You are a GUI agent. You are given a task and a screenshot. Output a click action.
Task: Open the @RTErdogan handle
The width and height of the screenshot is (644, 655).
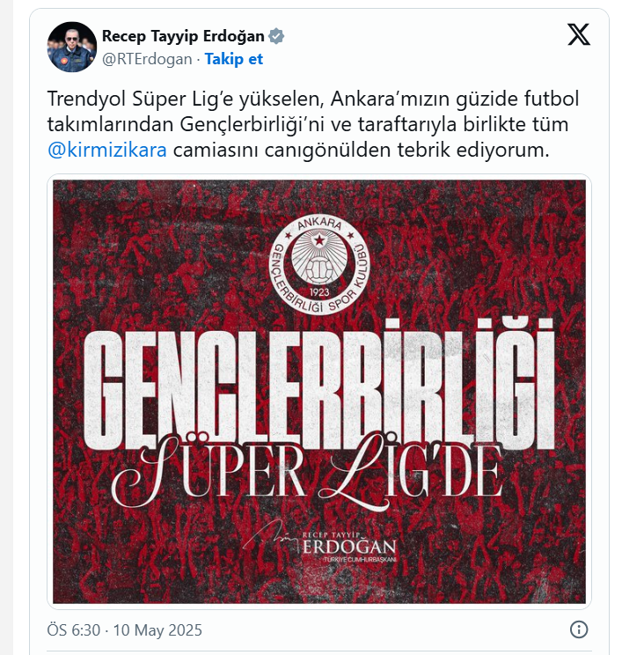click(x=147, y=59)
